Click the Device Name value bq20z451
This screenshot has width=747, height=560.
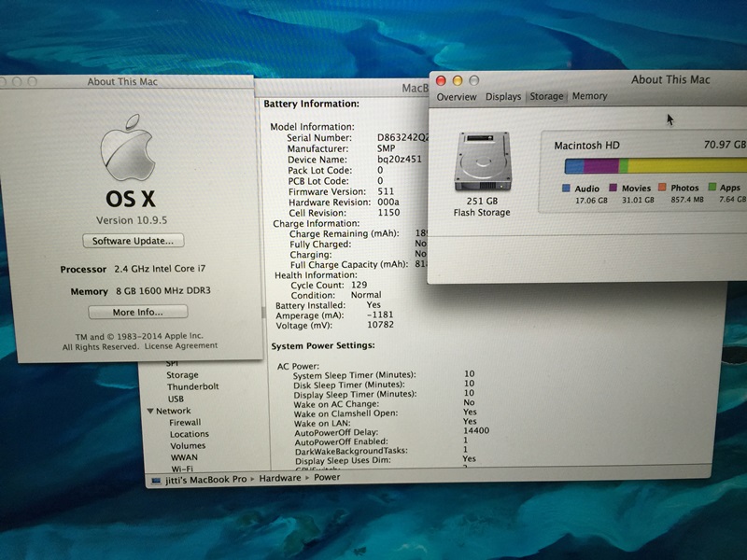(x=400, y=159)
